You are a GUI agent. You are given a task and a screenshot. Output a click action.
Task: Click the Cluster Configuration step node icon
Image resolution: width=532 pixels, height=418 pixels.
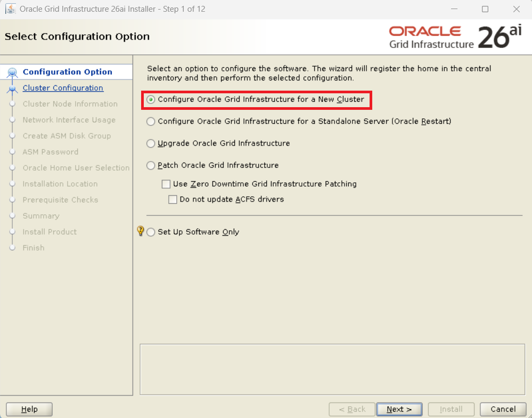[x=12, y=89]
